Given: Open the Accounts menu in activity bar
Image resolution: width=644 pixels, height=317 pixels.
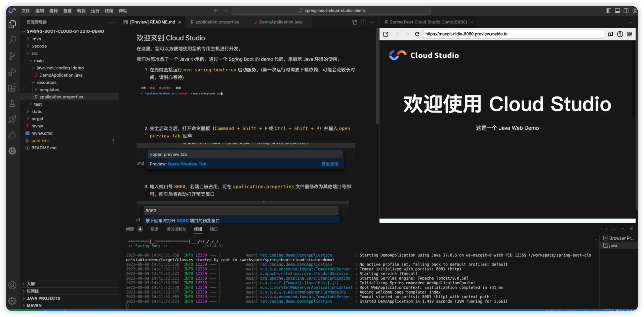Looking at the screenshot, I should (12, 285).
